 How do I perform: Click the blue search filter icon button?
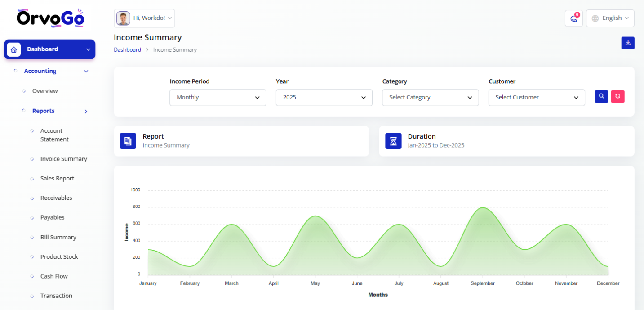point(601,96)
